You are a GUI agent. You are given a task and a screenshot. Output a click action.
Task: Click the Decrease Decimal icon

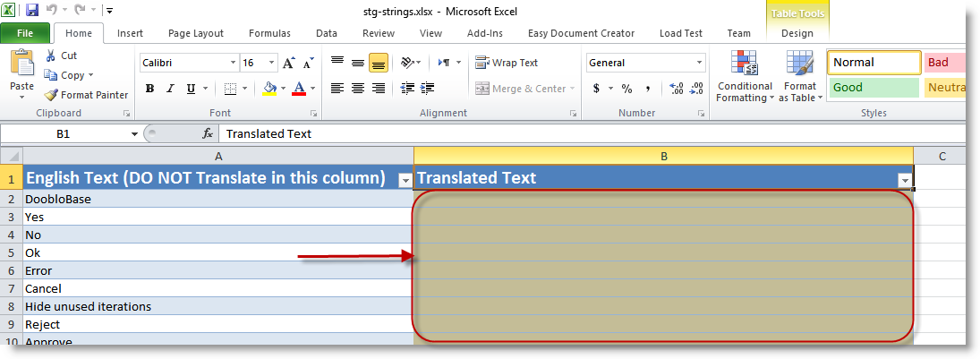696,89
